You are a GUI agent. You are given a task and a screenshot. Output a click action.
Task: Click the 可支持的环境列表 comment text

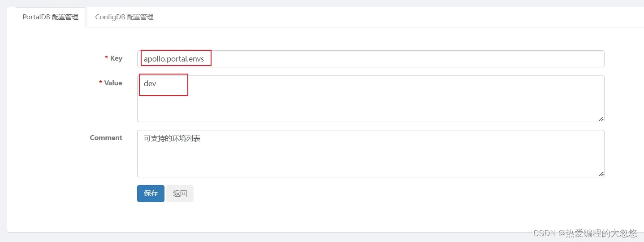tap(172, 139)
